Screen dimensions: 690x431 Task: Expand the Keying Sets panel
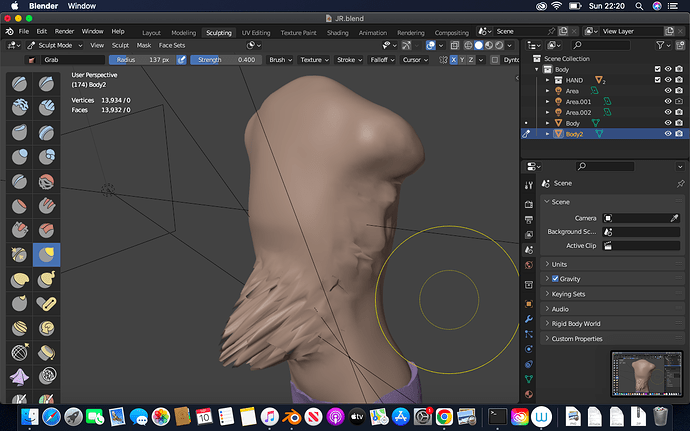(612, 294)
